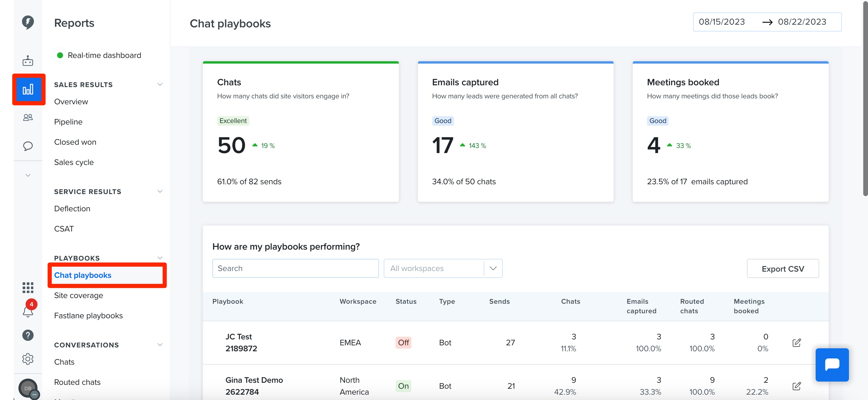Open the CSAT report
The width and height of the screenshot is (868, 400).
(x=64, y=229)
